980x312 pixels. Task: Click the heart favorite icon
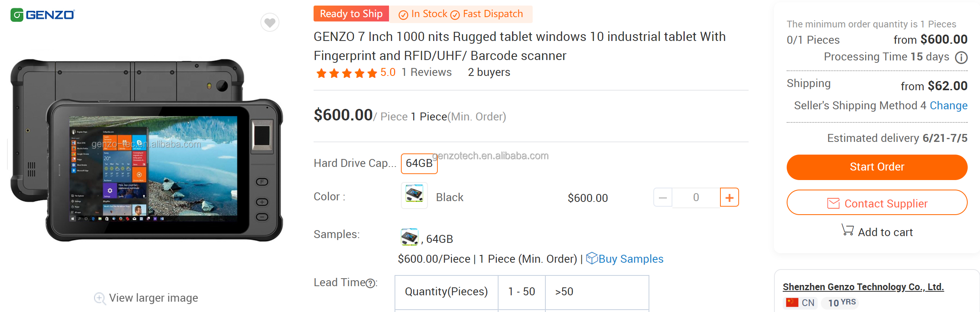coord(270,22)
